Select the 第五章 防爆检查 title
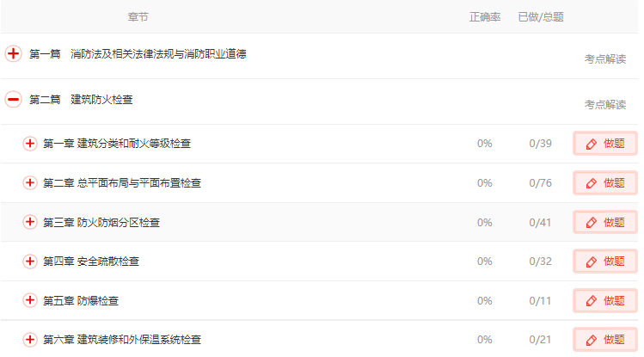 coord(81,301)
